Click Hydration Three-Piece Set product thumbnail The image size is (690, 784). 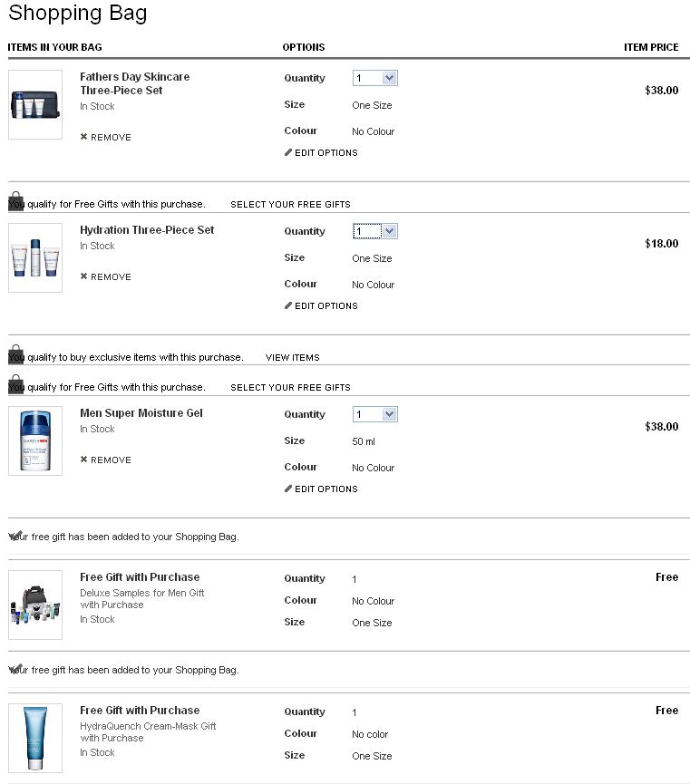point(35,257)
